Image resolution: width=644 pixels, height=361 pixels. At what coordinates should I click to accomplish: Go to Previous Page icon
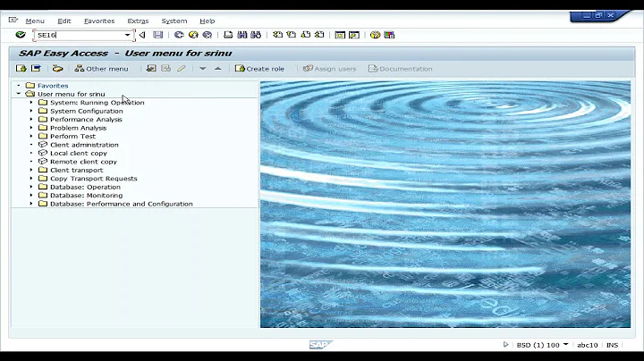pyautogui.click(x=292, y=35)
